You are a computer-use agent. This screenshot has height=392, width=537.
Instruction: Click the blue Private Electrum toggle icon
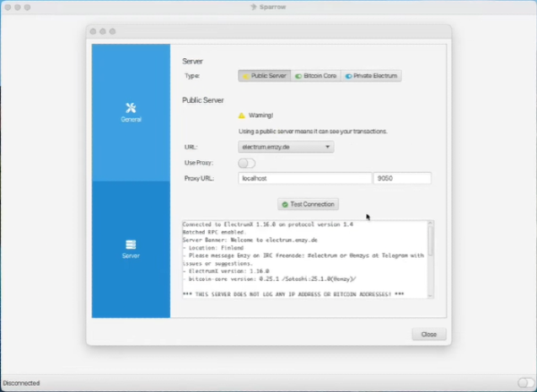(348, 76)
